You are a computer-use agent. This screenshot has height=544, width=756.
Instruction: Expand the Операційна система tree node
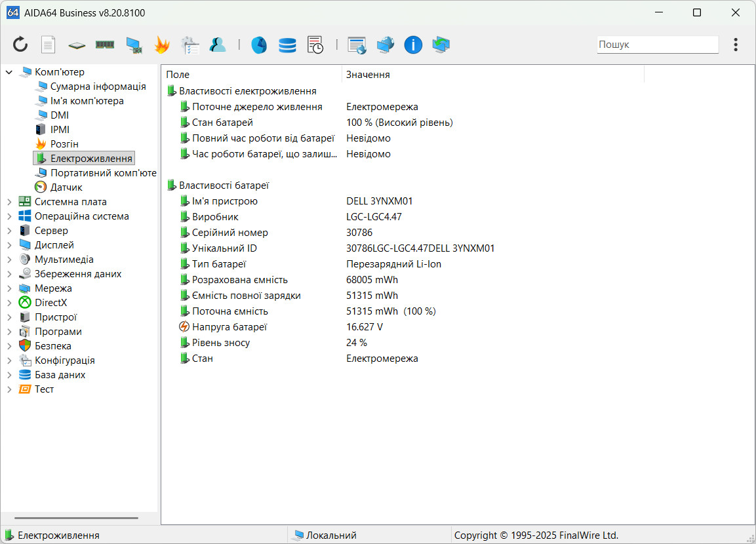tap(9, 216)
